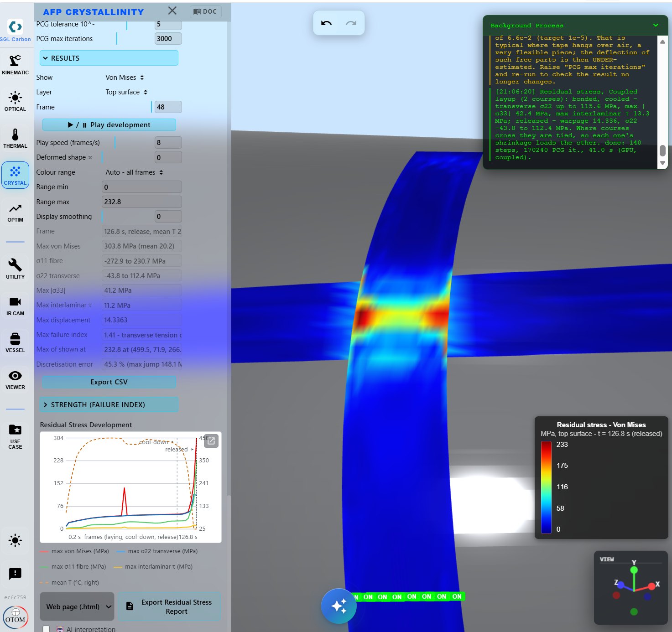Screen dimensions: 672x632
Task: Open the Show Von Mises dropdown
Action: (125, 78)
